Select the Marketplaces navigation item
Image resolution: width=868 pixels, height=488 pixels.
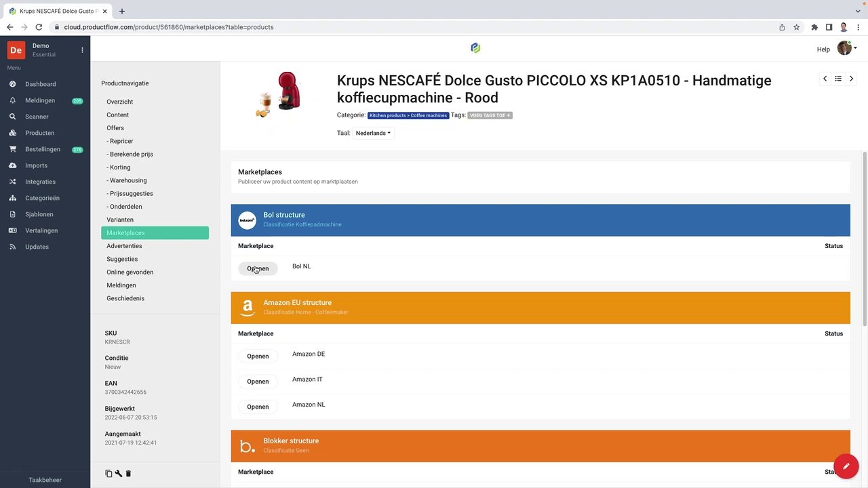(155, 232)
